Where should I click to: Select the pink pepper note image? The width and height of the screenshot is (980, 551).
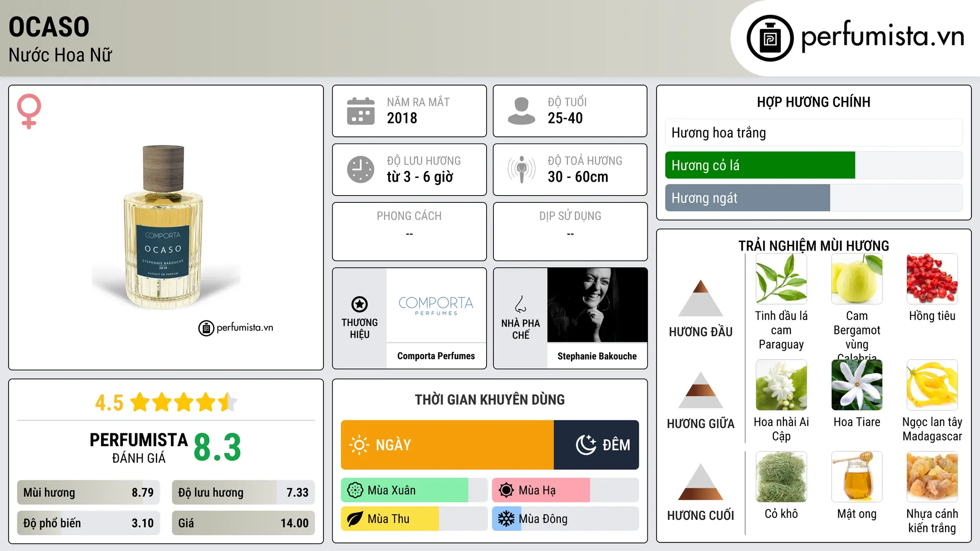coord(932,279)
